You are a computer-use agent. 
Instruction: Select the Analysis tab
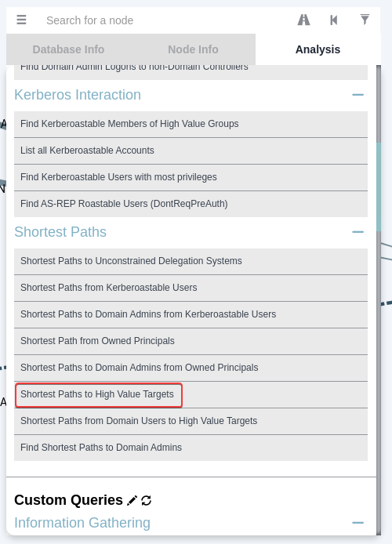tap(318, 49)
